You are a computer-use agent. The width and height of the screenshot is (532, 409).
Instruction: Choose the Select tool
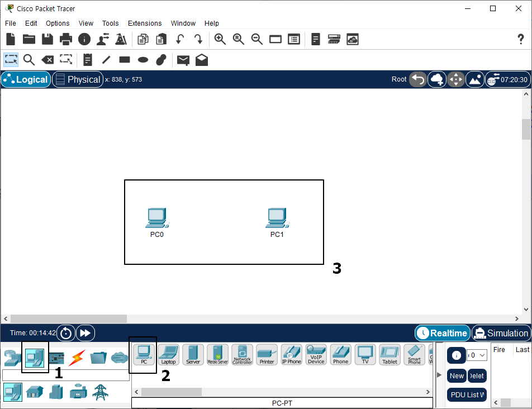(x=11, y=60)
